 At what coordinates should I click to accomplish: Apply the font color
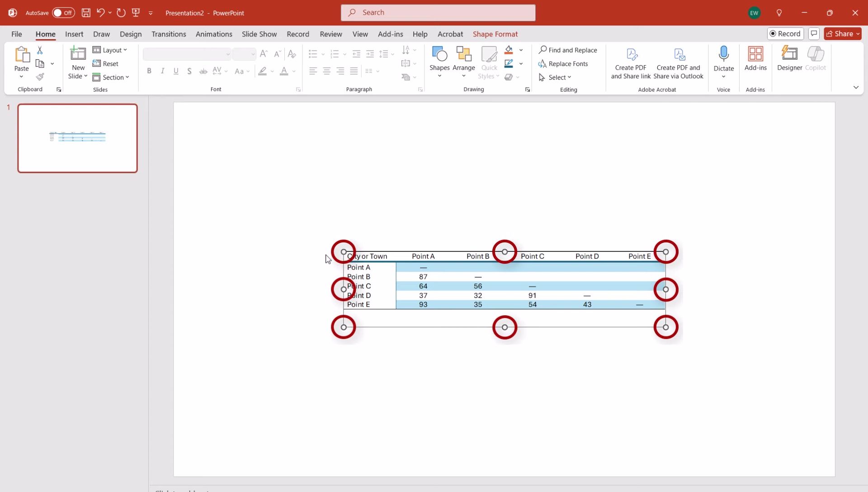(284, 71)
